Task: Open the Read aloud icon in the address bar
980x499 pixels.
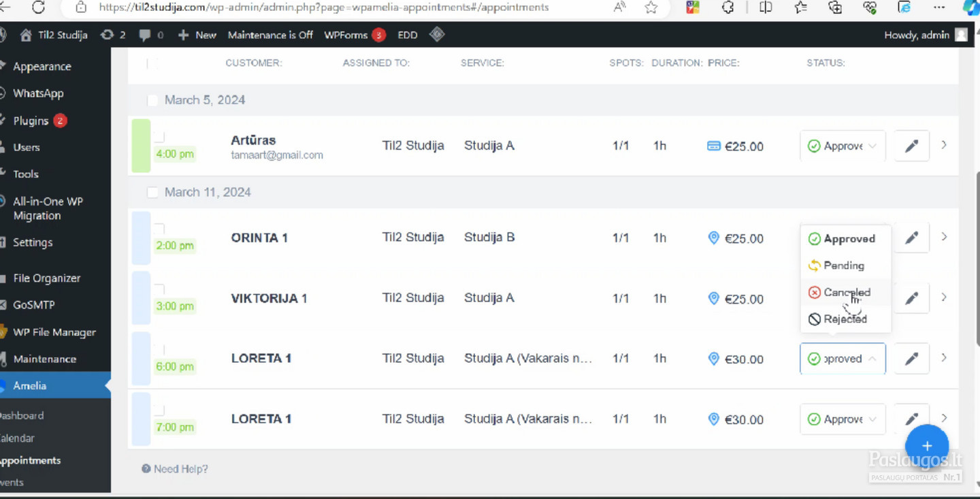Action: click(619, 7)
